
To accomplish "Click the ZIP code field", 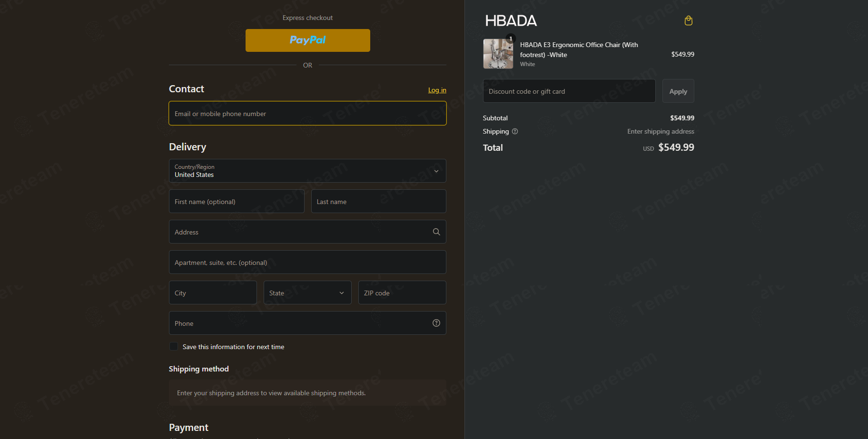I will tap(402, 293).
